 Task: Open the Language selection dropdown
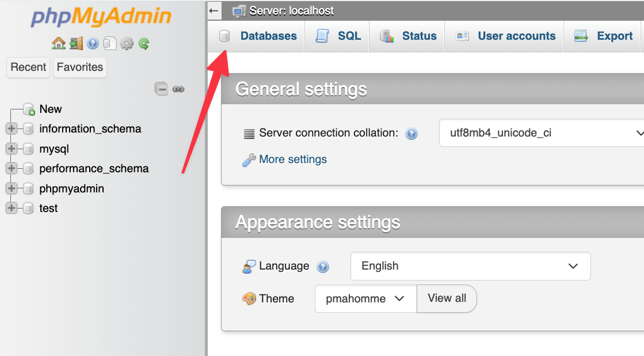click(x=470, y=266)
